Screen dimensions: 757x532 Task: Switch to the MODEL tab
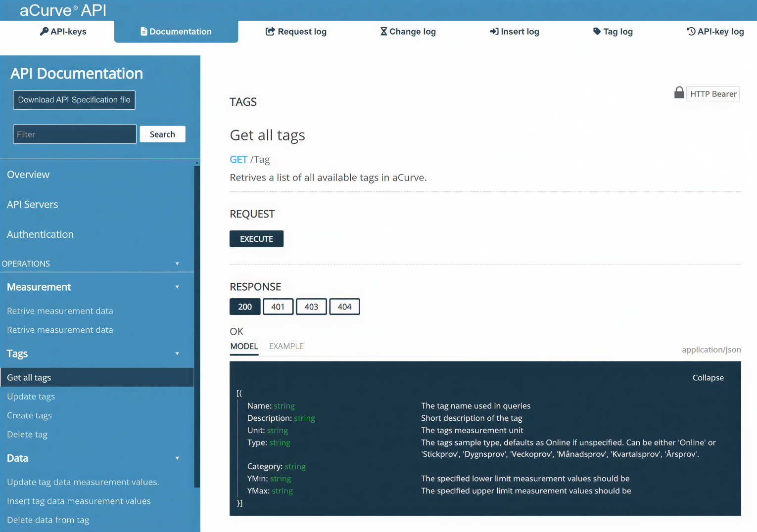pyautogui.click(x=244, y=347)
